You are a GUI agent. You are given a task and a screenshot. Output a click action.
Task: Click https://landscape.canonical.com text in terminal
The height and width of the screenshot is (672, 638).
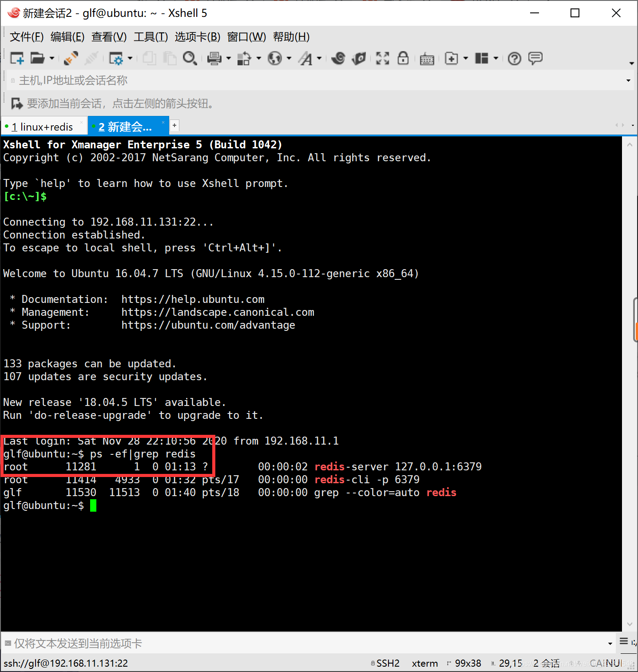218,312
